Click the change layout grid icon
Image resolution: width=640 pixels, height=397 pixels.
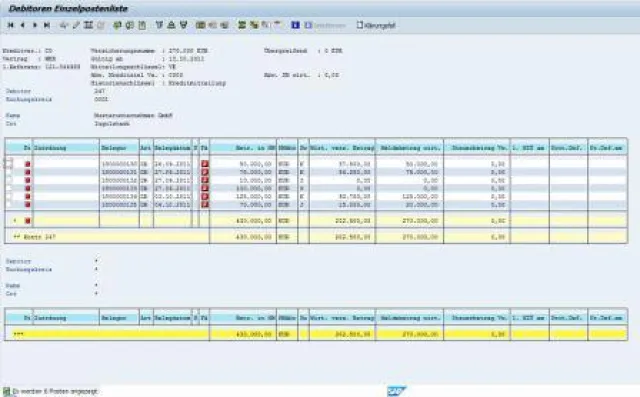(x=200, y=25)
